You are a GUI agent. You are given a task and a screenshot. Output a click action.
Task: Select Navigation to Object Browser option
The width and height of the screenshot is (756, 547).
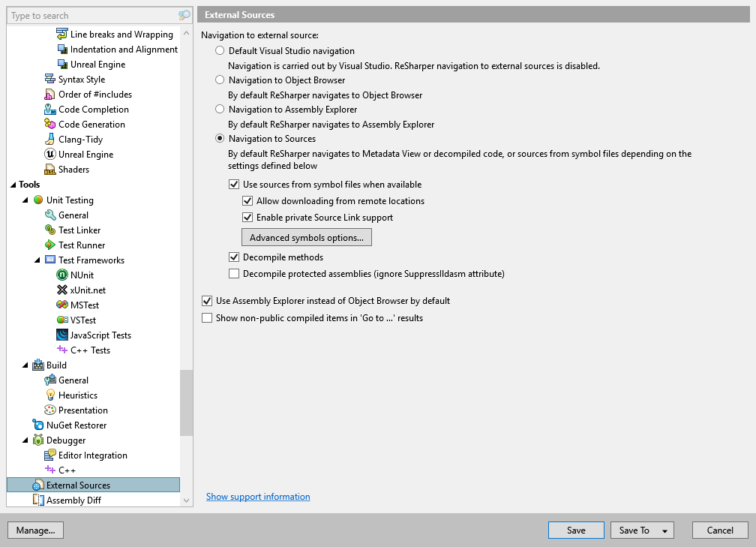click(x=219, y=80)
